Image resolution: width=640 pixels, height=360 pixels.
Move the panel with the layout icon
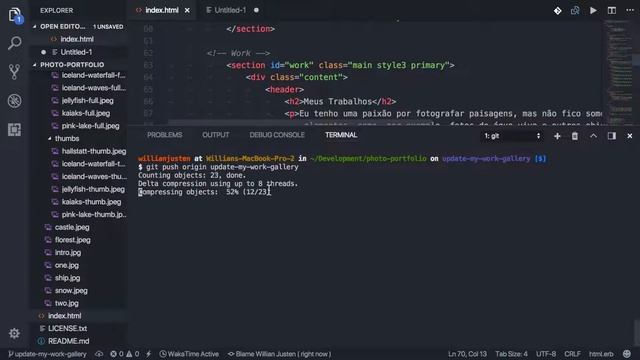tap(611, 136)
